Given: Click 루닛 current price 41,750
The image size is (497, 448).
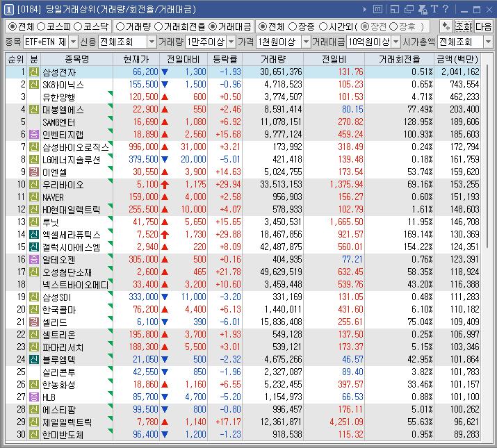Looking at the screenshot, I should pos(145,222).
